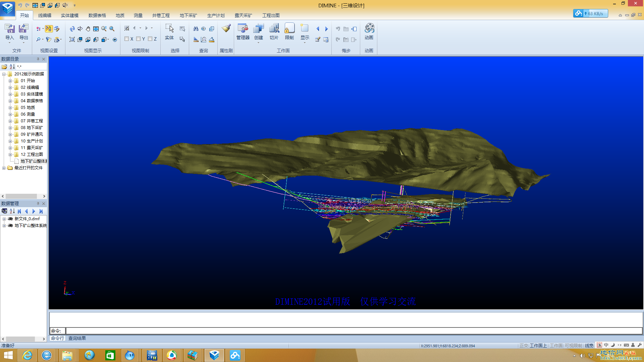Toggle 工作面上 in status bar
This screenshot has height=362, width=644.
tap(538, 346)
